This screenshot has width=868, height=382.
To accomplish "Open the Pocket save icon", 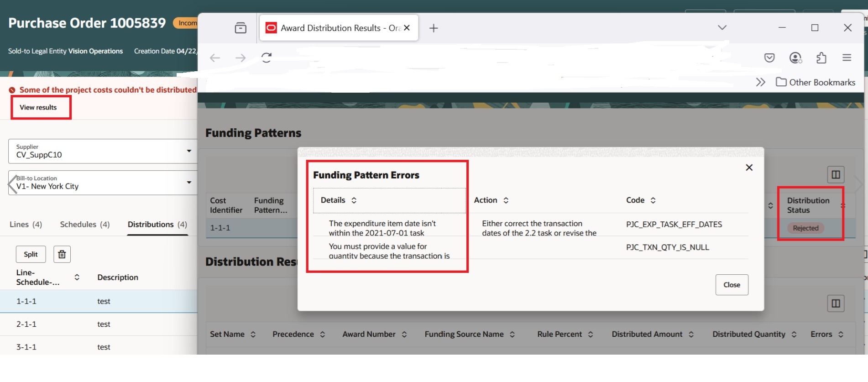I will [769, 58].
